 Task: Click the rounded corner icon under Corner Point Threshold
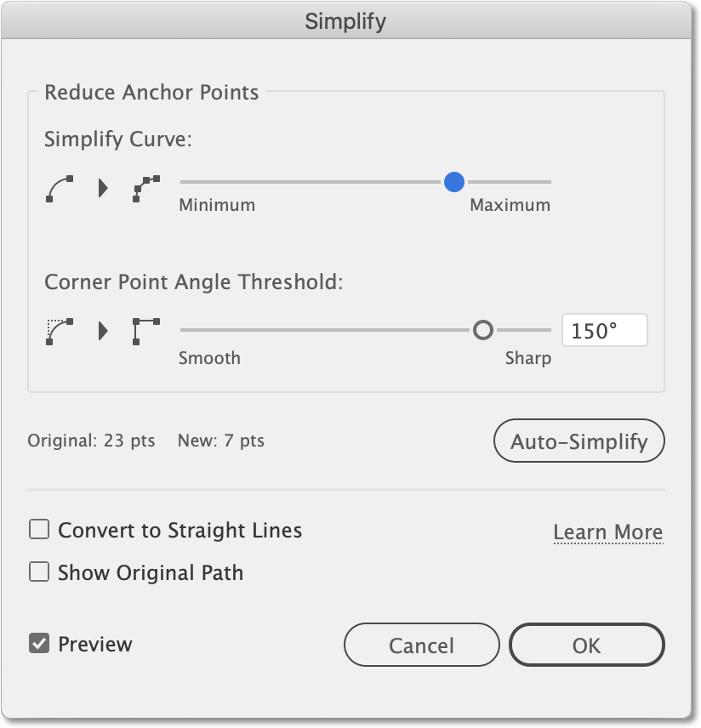[60, 332]
